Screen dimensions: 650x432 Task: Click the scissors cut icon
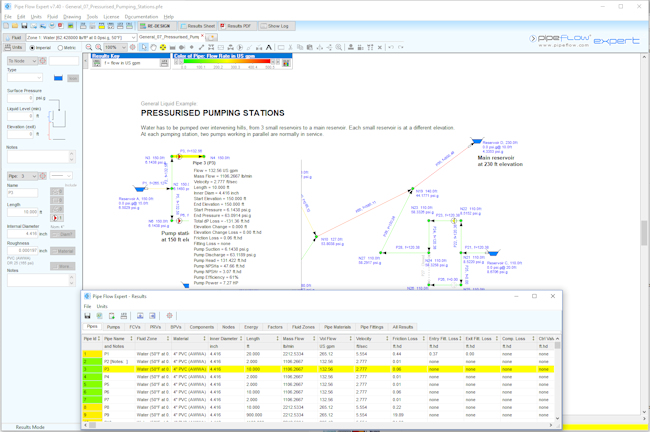click(291, 47)
